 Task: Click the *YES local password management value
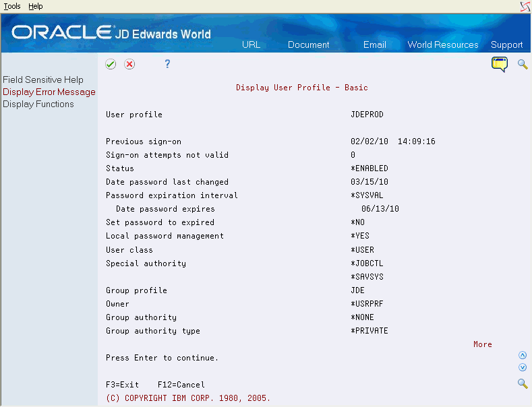point(360,236)
